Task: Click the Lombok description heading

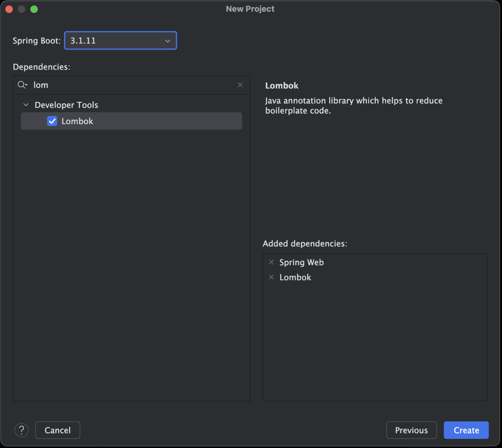Action: tap(282, 86)
